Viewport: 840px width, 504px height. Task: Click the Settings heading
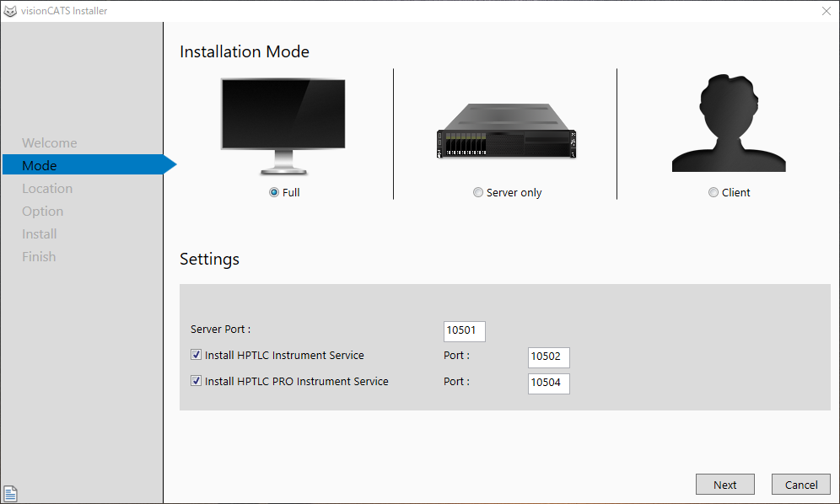pos(209,260)
